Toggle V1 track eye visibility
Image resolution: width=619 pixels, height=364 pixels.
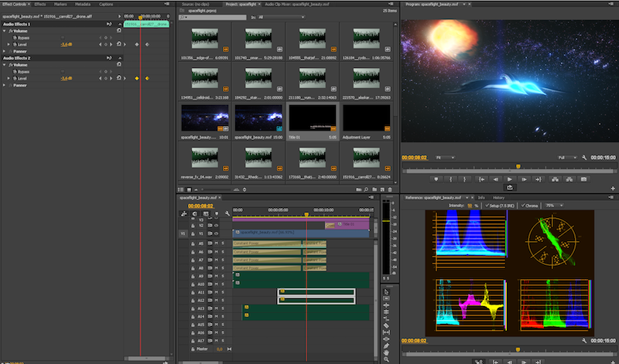pos(216,233)
